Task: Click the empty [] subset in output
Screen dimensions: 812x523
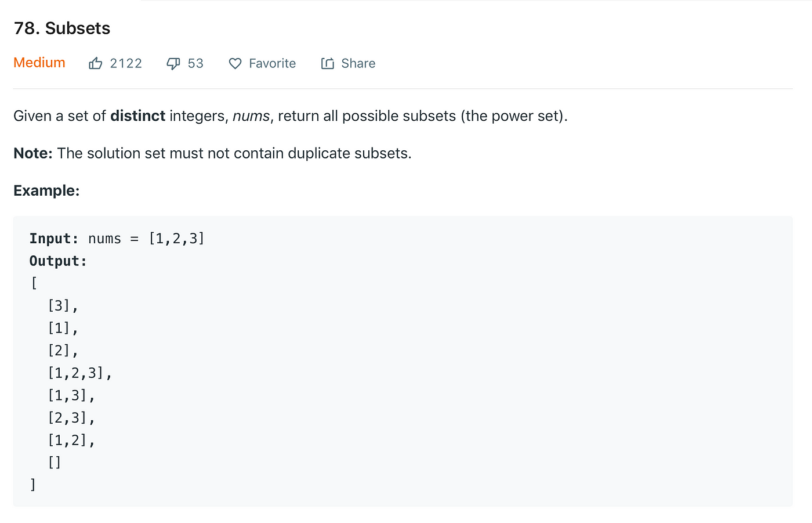Action: point(55,462)
